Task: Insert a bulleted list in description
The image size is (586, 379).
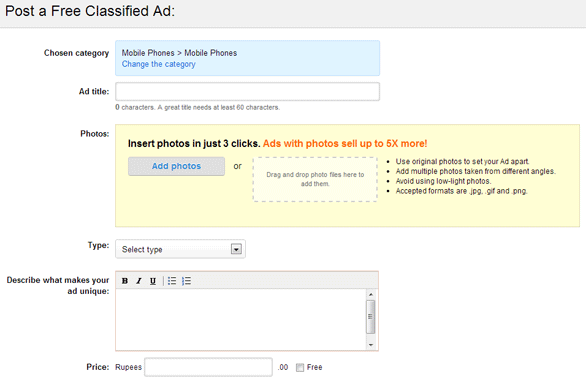Action: [172, 281]
